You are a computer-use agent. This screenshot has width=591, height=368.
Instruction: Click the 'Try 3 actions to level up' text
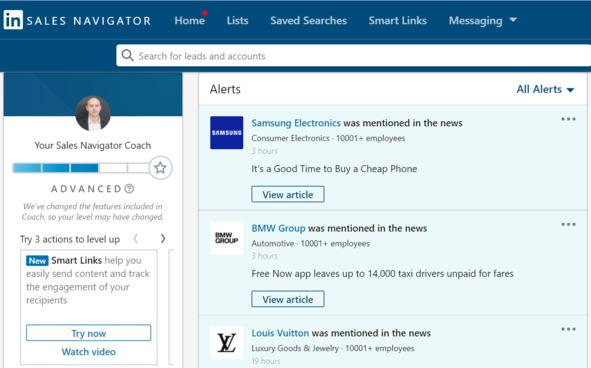[x=70, y=239]
